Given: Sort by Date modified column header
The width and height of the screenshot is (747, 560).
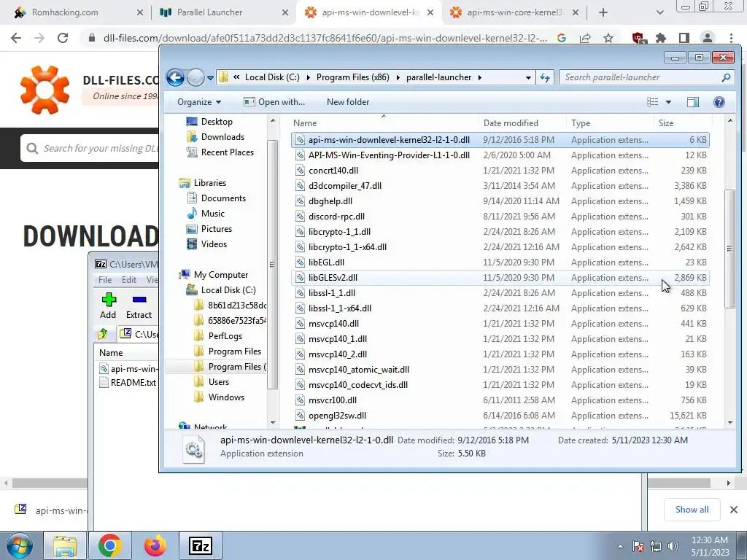Looking at the screenshot, I should point(522,122).
